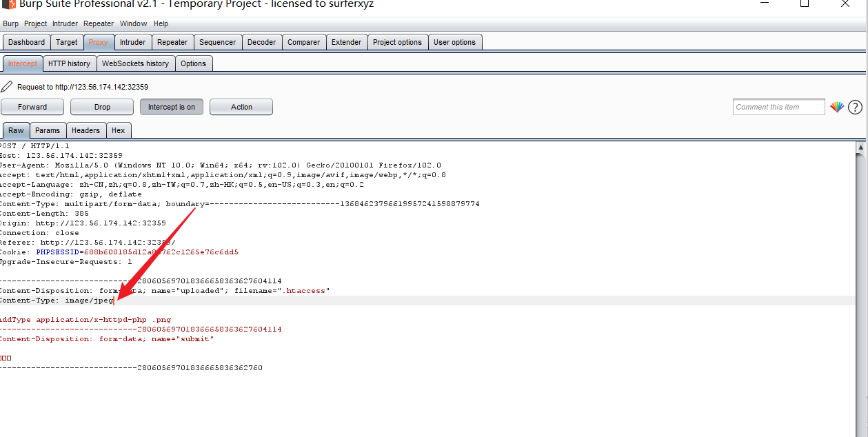Viewport: 868px width, 437px height.
Task: Open the Intruder menu in menu bar
Action: [65, 23]
